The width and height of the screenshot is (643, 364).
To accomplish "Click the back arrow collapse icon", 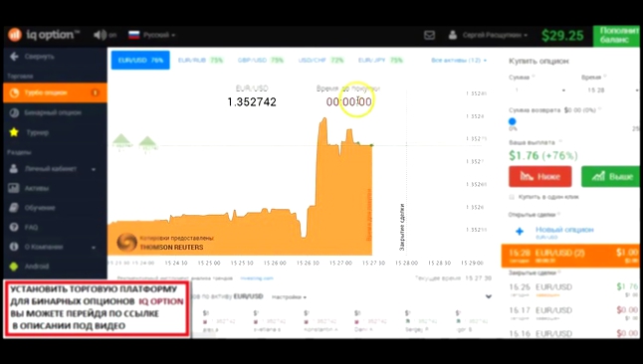I will pyautogui.click(x=14, y=57).
